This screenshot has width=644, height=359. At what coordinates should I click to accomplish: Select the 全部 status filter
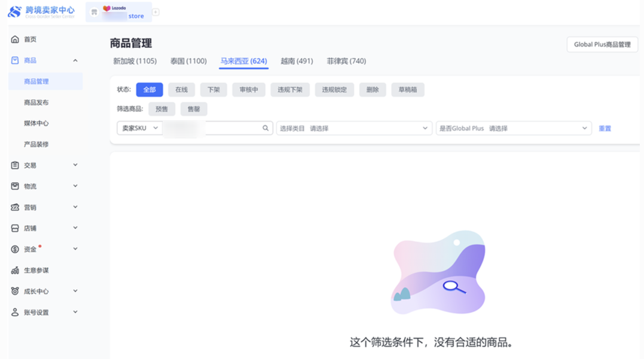(x=149, y=90)
